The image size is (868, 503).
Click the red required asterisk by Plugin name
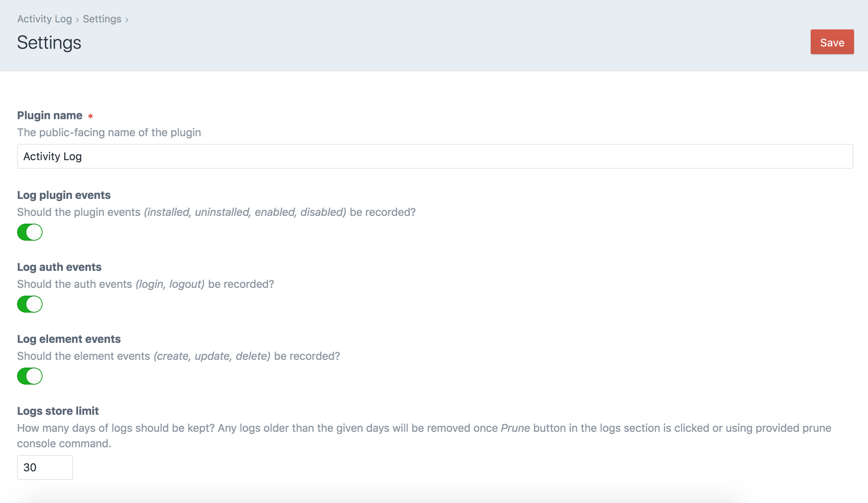click(x=90, y=116)
